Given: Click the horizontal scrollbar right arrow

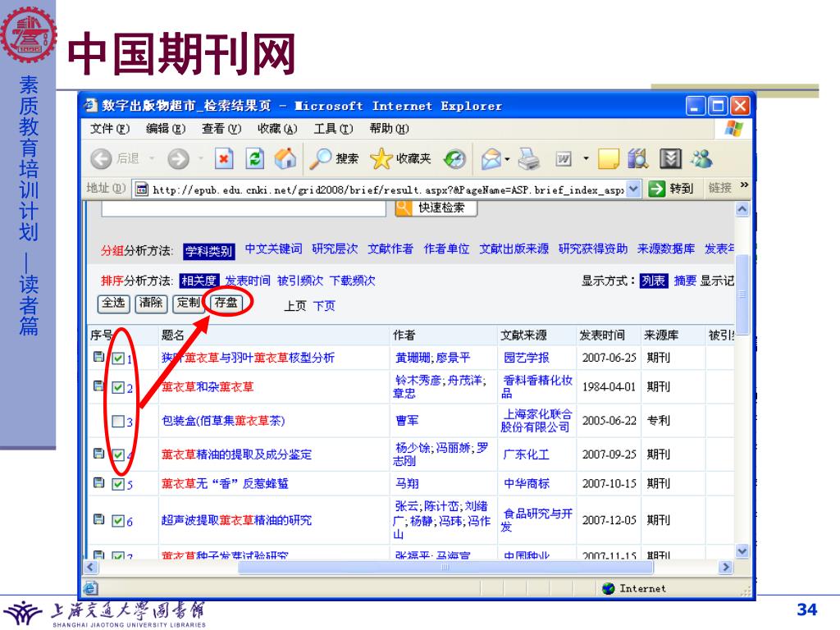Looking at the screenshot, I should [x=726, y=567].
